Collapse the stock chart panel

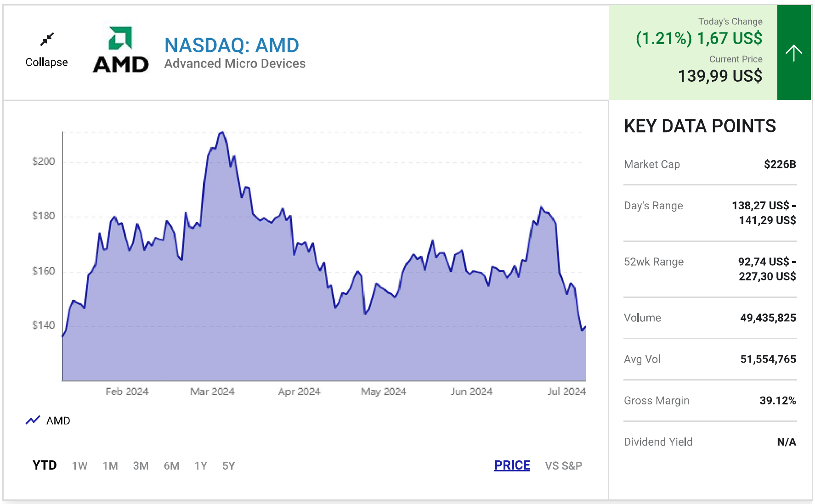46,62
